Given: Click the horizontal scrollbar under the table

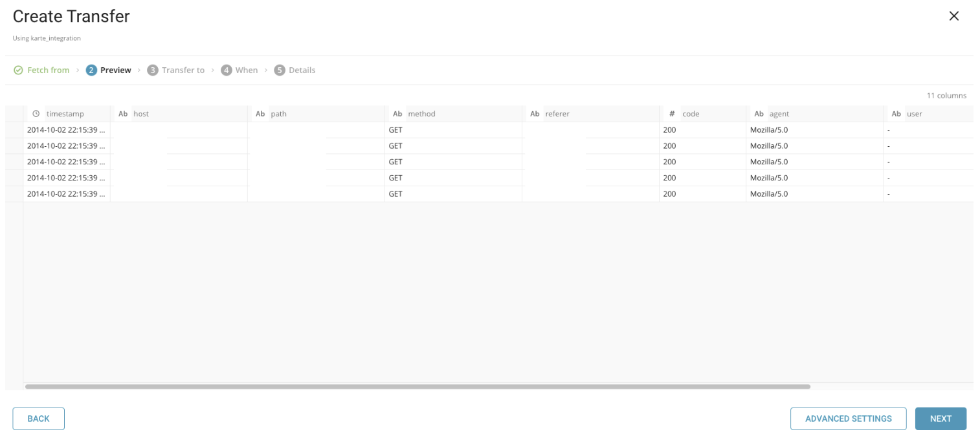Looking at the screenshot, I should 418,387.
